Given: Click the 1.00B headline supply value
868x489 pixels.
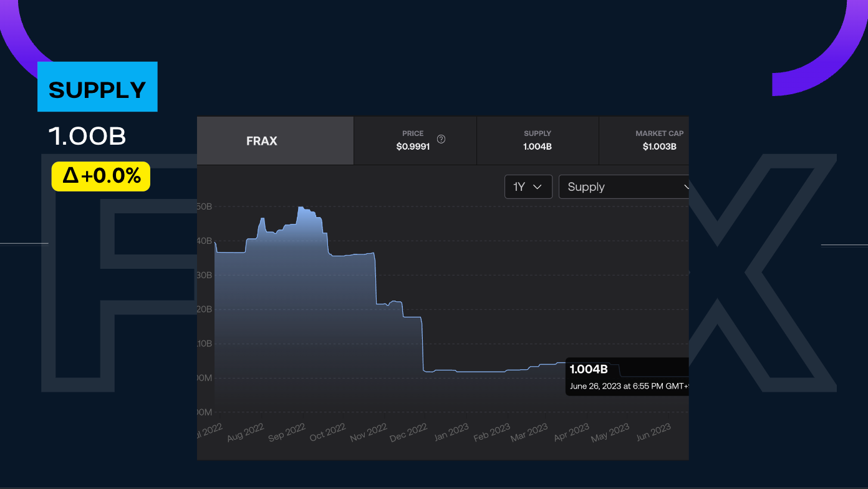Looking at the screenshot, I should tap(87, 136).
